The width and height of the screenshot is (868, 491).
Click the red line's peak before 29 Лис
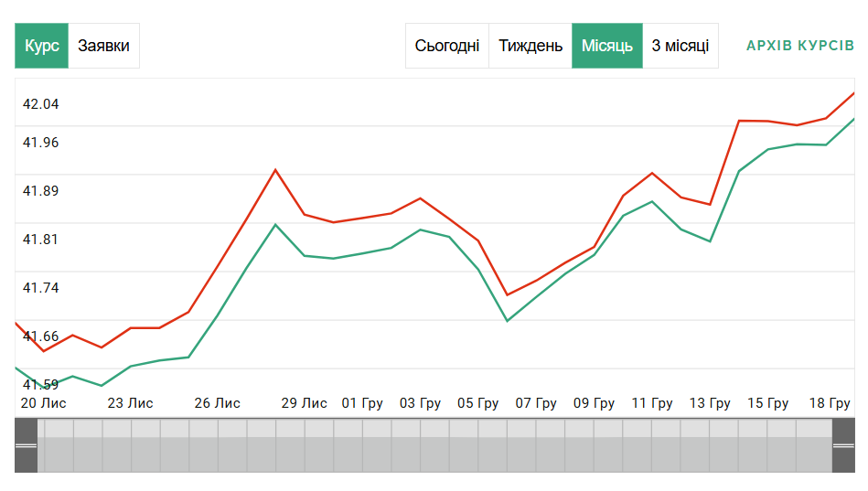coord(275,170)
